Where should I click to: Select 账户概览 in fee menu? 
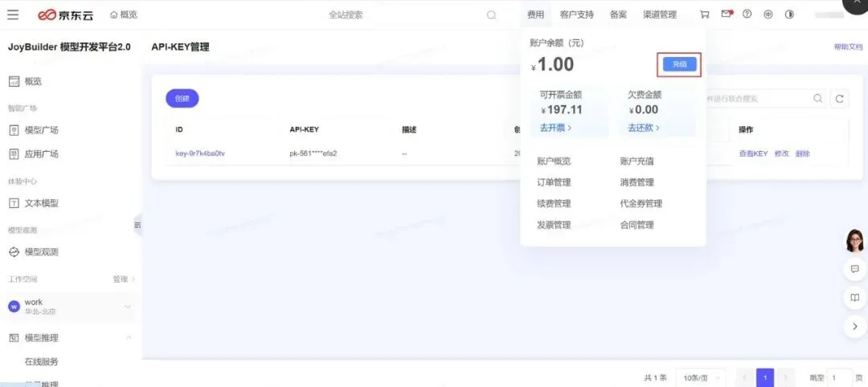(x=554, y=161)
